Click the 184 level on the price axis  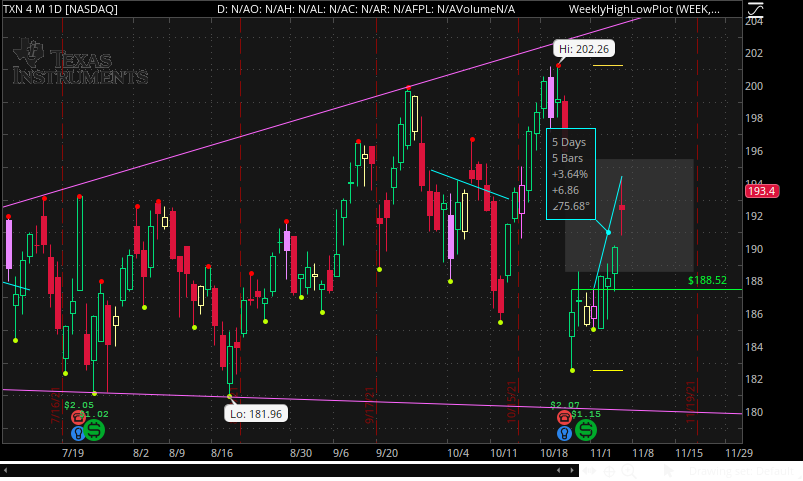(754, 347)
